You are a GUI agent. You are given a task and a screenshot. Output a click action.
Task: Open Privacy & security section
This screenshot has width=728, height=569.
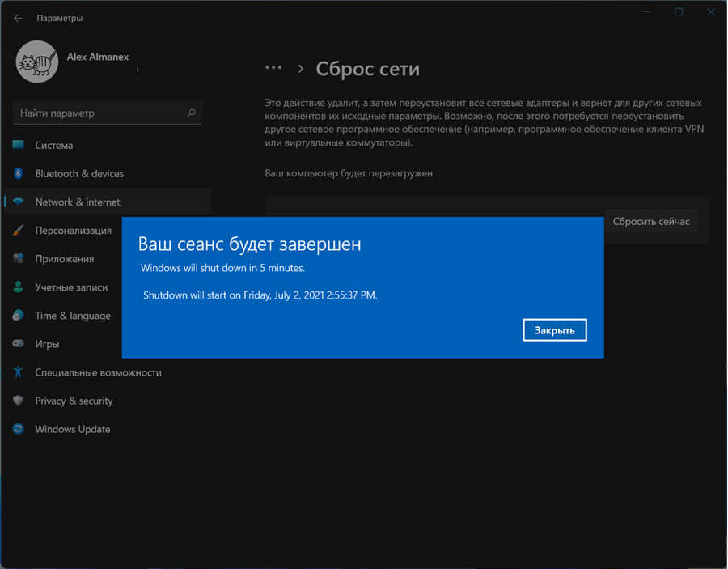pos(74,401)
